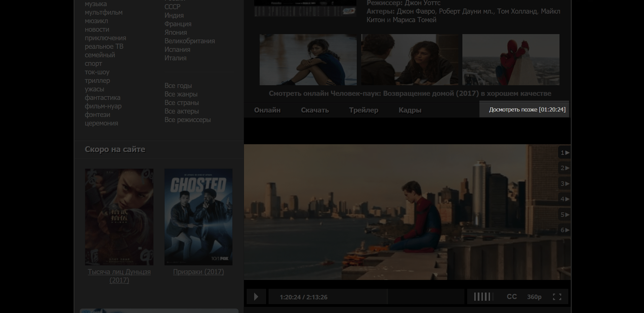Select the ток-шоу genre
Screen dimensions: 644x313
pyautogui.click(x=97, y=72)
